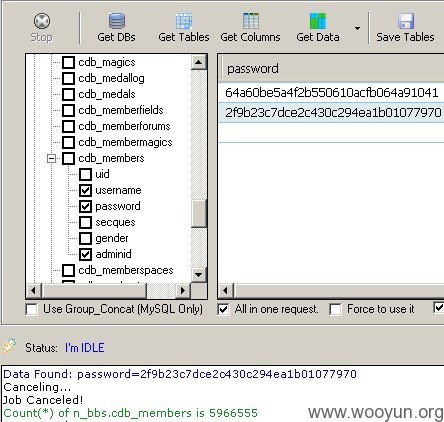Click the carrot icon beside Status
Image resolution: width=444 pixels, height=422 pixels.
tap(9, 346)
